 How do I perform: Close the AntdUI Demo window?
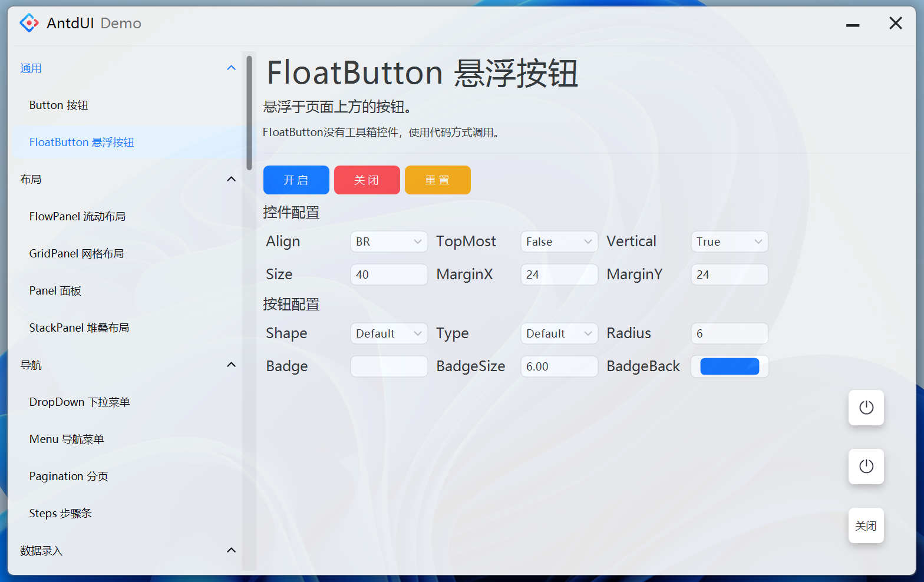tap(895, 24)
